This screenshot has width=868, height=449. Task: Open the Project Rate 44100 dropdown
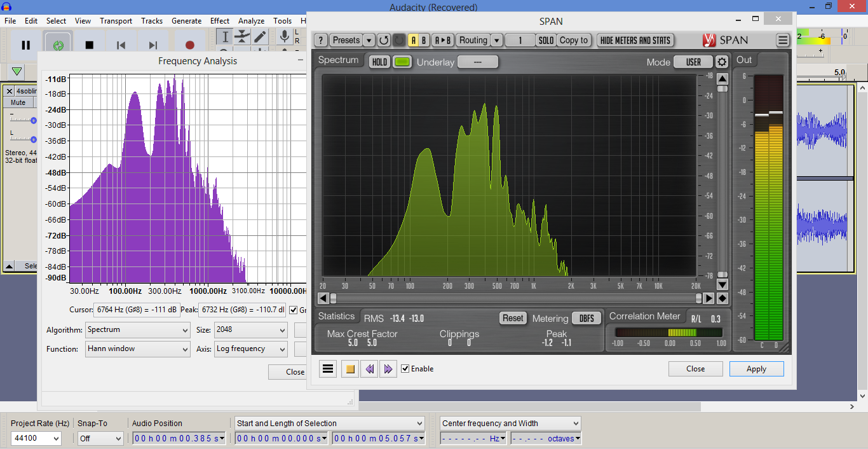36,439
